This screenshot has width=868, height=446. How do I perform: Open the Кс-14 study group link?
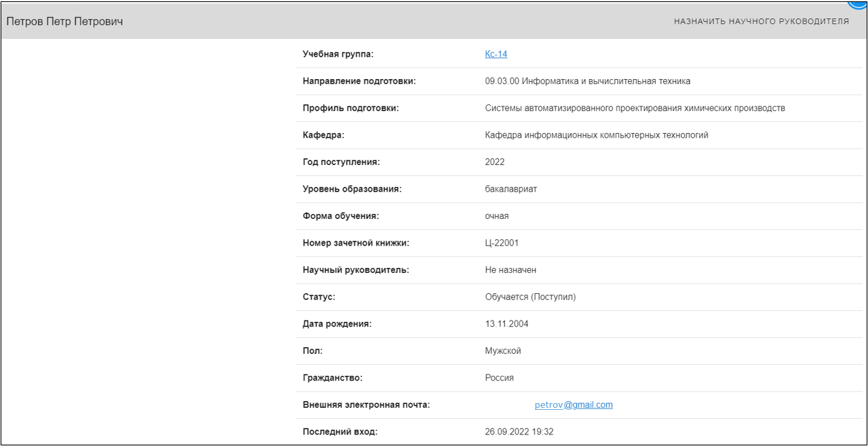pyautogui.click(x=496, y=55)
